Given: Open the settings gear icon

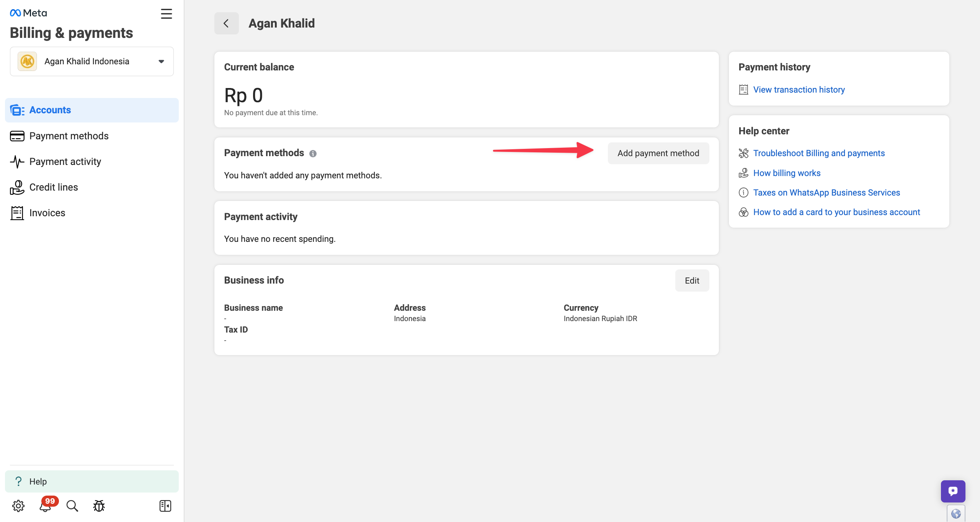Looking at the screenshot, I should tap(18, 506).
